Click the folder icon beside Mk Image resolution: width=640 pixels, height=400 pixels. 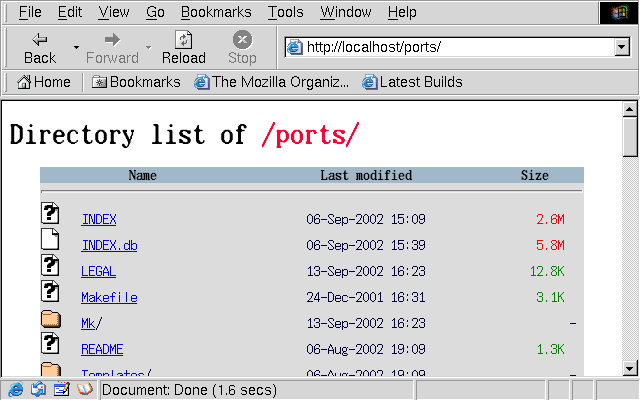click(x=51, y=319)
